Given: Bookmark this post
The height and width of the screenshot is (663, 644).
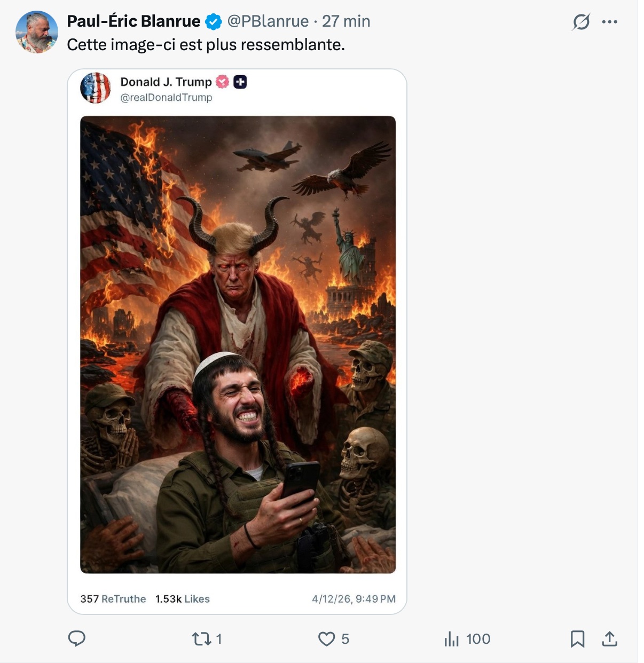Looking at the screenshot, I should pos(577,638).
